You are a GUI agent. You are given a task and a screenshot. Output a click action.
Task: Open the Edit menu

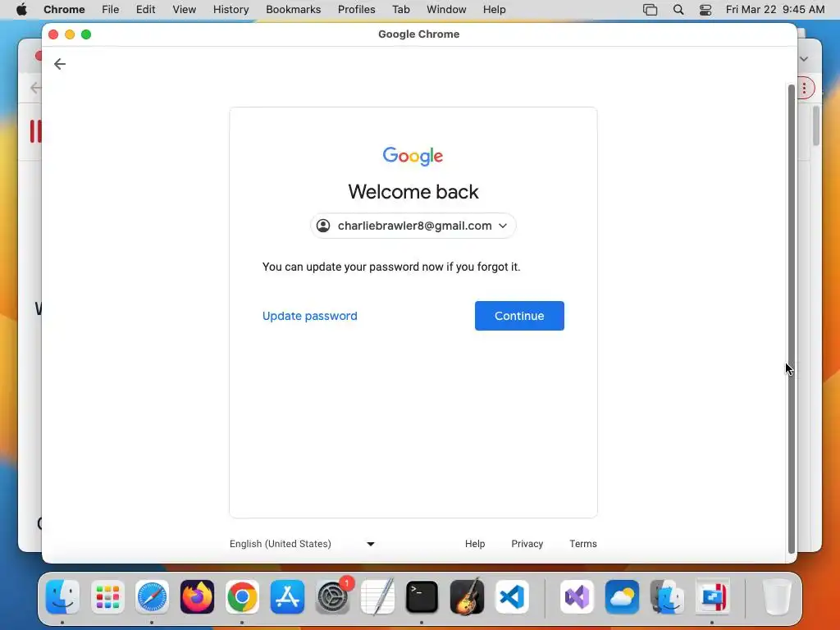[145, 10]
